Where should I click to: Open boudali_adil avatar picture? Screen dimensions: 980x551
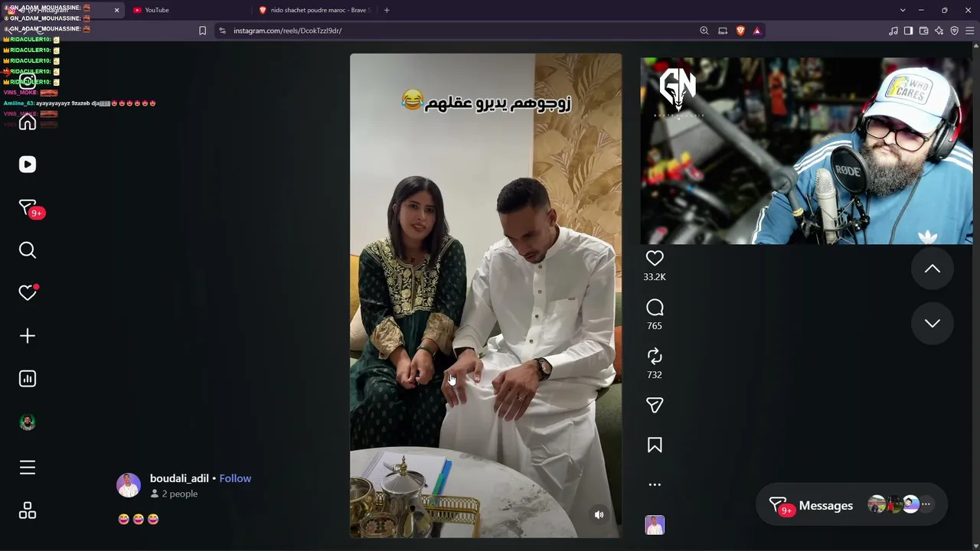[129, 485]
